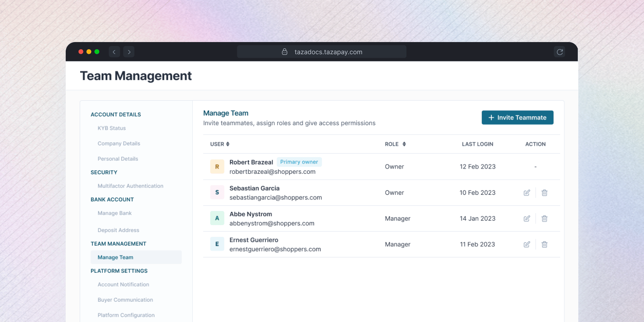Click the Primary owner badge

pos(299,162)
